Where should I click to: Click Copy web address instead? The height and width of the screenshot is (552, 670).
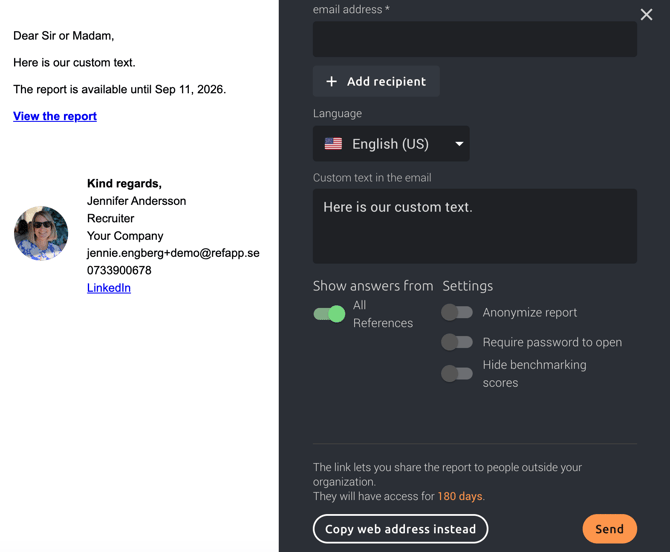400,529
